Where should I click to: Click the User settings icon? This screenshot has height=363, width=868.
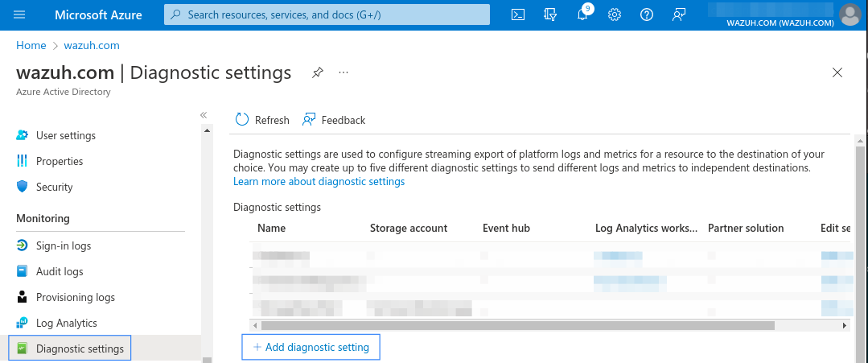pyautogui.click(x=23, y=135)
